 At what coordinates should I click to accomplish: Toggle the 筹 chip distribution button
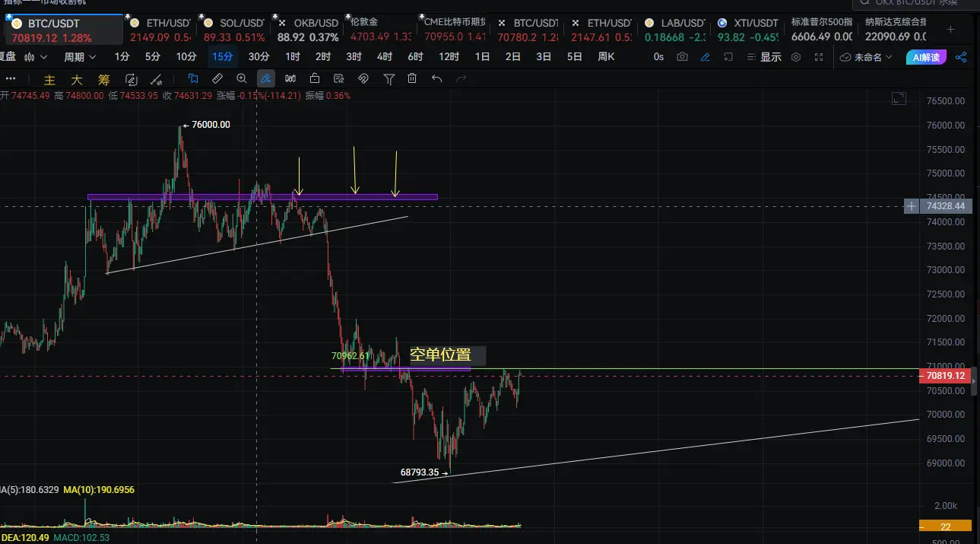103,79
